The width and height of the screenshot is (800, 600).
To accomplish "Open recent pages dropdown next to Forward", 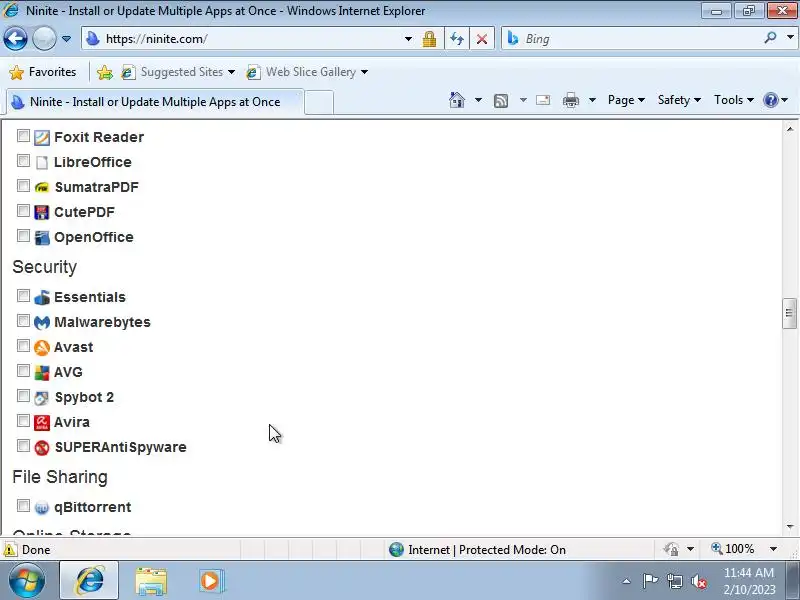I will click(x=66, y=39).
